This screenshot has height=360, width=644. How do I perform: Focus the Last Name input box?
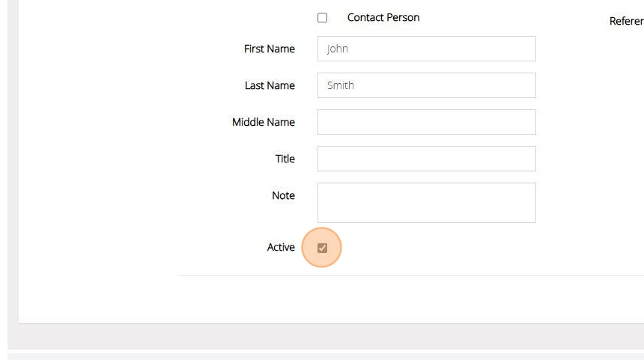[426, 85]
